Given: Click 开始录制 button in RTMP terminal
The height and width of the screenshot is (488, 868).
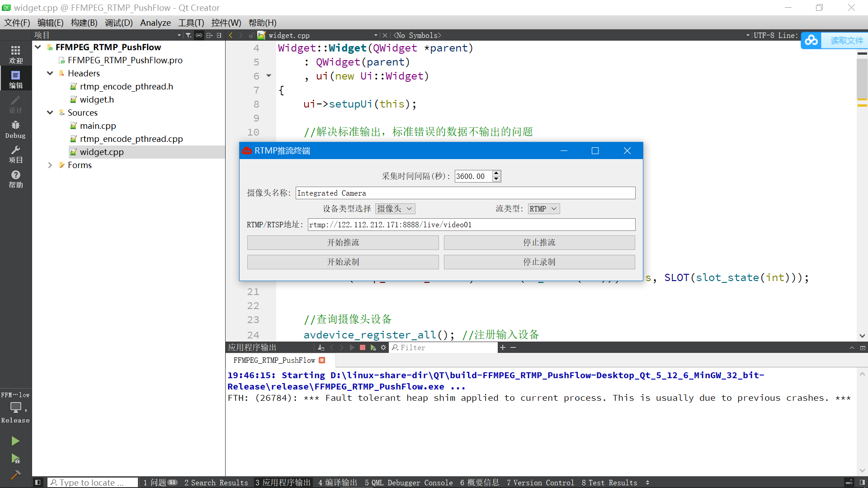Looking at the screenshot, I should (343, 262).
